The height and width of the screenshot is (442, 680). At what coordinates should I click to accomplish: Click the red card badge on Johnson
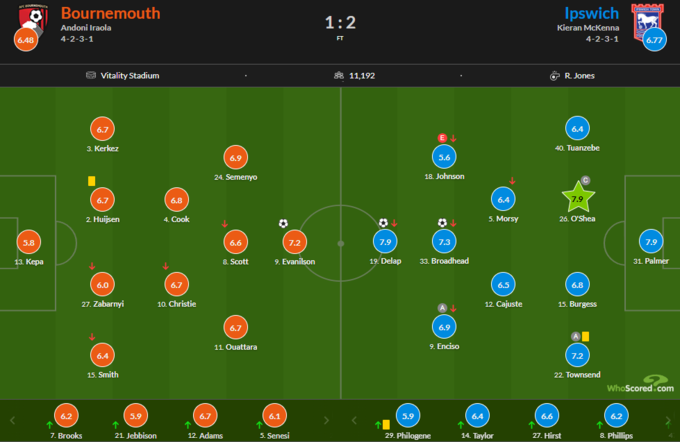(441, 138)
